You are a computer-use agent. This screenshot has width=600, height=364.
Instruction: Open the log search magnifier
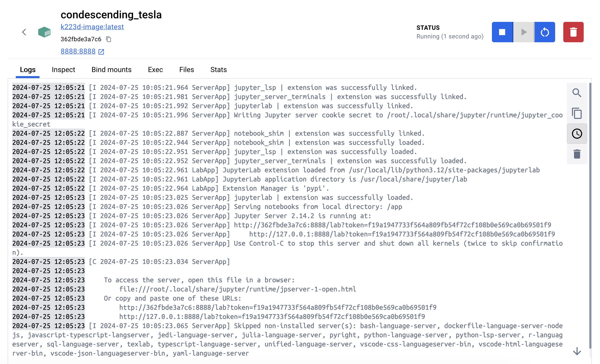577,93
